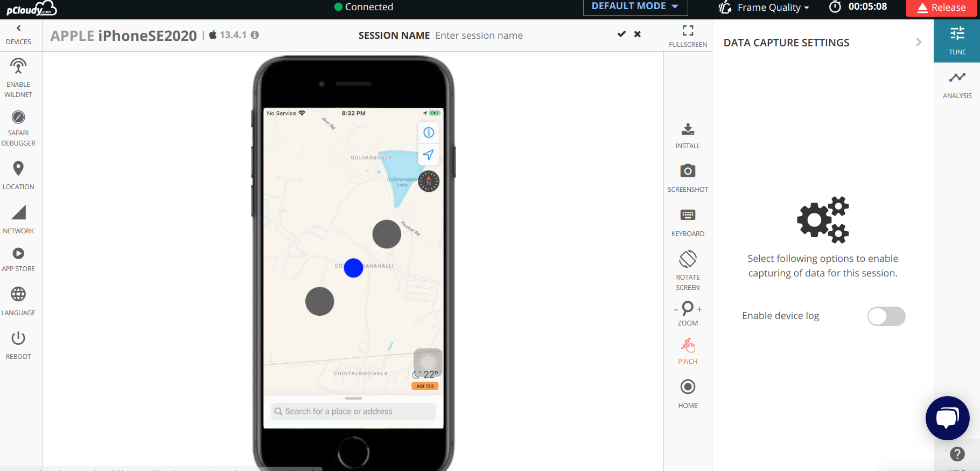Open the live chat bubble
The image size is (980, 471).
tap(947, 418)
